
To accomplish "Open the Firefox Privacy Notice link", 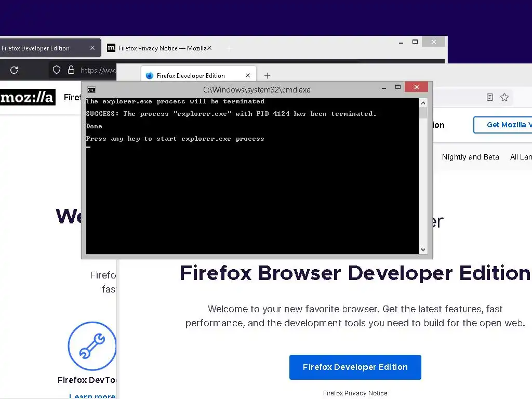I will (x=355, y=393).
